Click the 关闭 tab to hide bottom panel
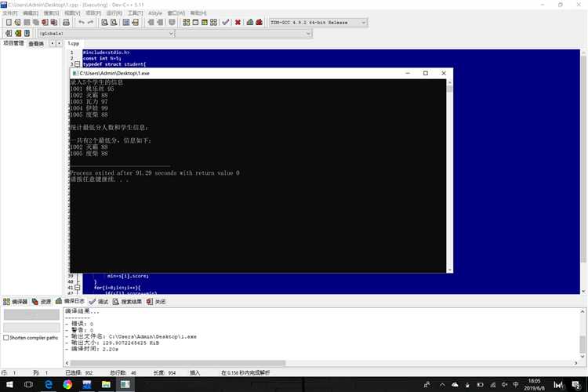 [x=156, y=302]
